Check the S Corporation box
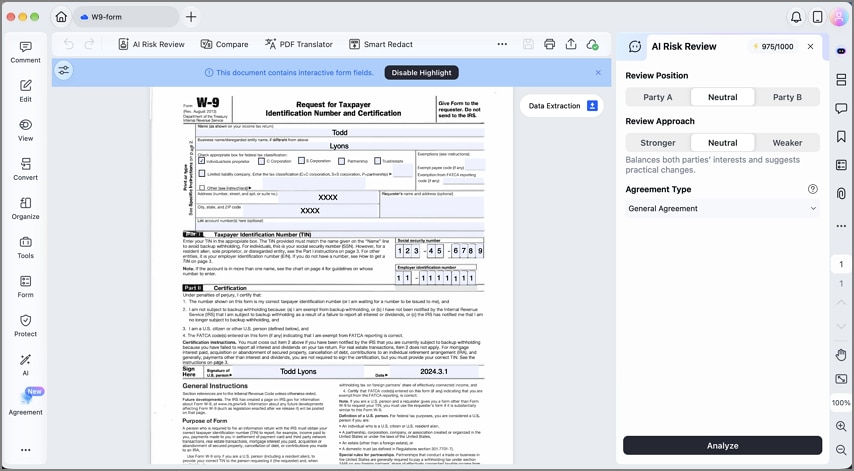This screenshot has height=471, width=854. pyautogui.click(x=301, y=161)
